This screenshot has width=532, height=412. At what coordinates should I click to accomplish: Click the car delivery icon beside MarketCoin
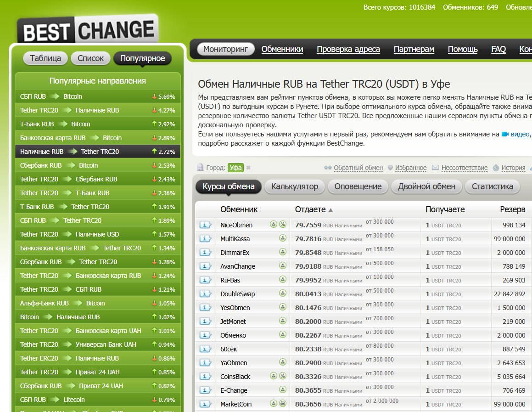click(x=283, y=404)
